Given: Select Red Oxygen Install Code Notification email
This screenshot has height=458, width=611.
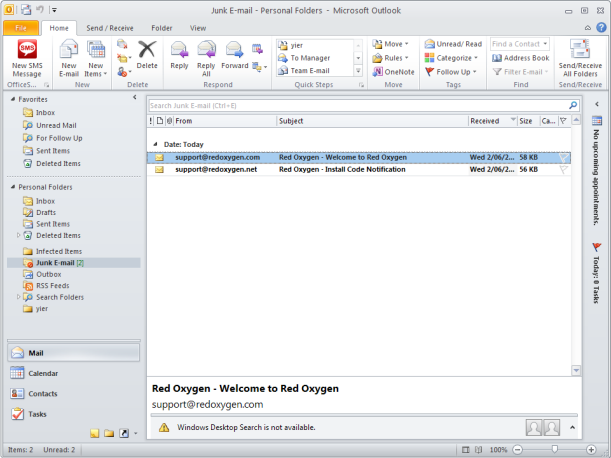Looking at the screenshot, I should (359, 170).
